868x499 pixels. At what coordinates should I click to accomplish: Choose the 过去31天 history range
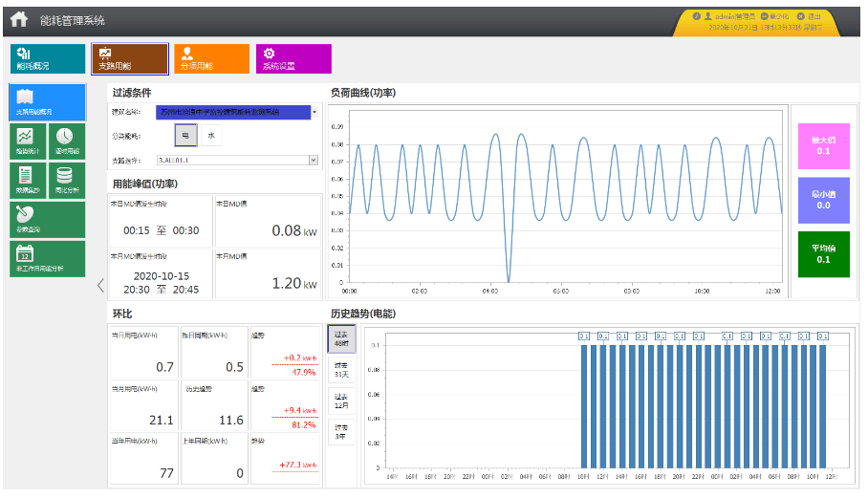click(x=341, y=370)
